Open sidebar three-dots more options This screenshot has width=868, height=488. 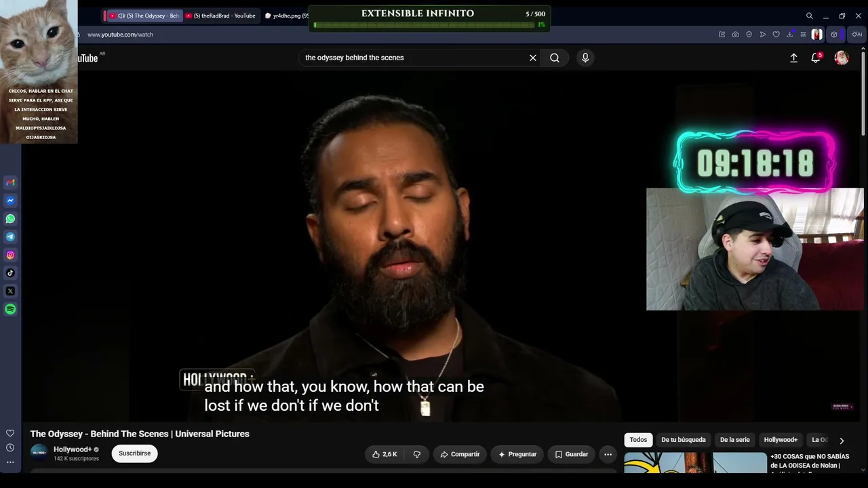pyautogui.click(x=10, y=462)
